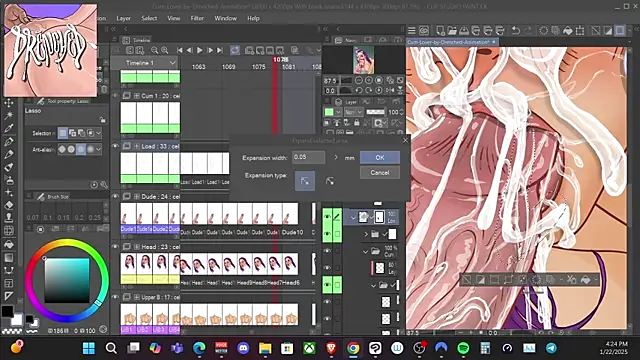640x360 pixels.
Task: Cancel the Expand selected area dialog
Action: click(x=380, y=173)
